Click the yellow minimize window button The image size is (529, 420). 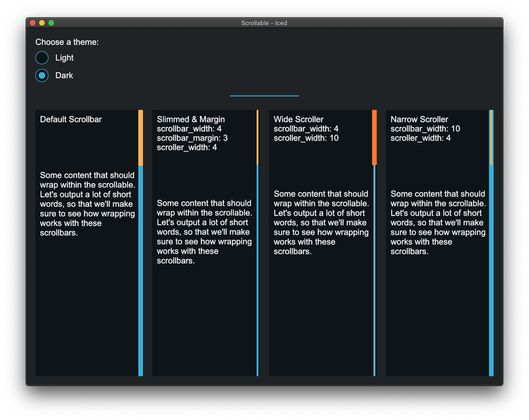point(42,23)
